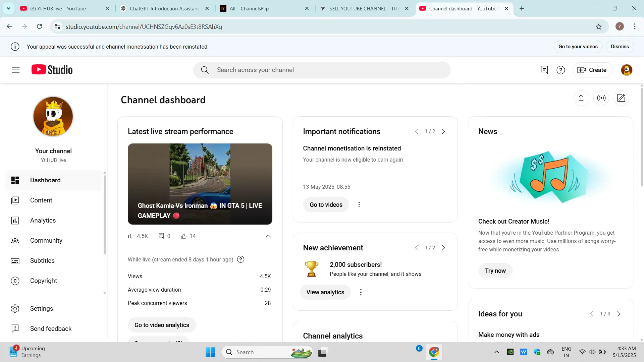Show previous Ideas for you card

592,314
